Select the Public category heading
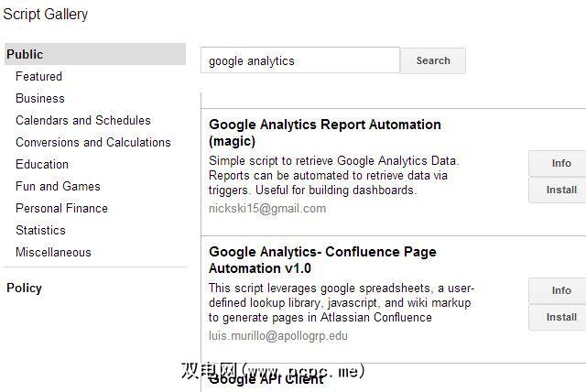Screen dimensions: 586x392 (x=25, y=54)
